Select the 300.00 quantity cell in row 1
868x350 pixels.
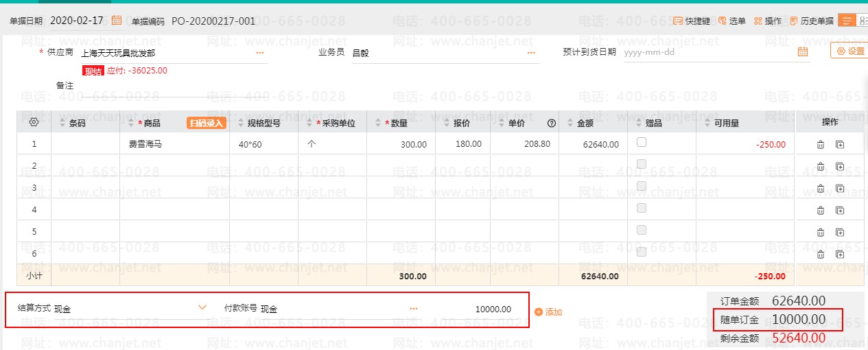coord(401,144)
